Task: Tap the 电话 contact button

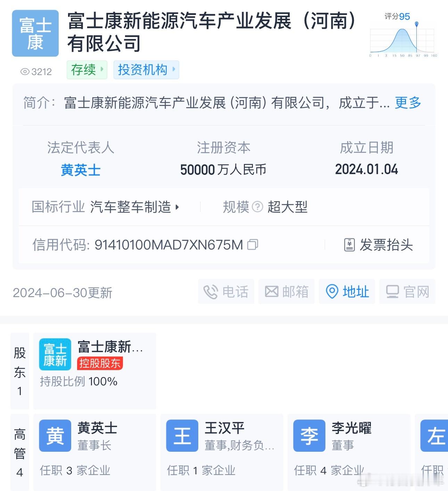Action: click(x=226, y=292)
